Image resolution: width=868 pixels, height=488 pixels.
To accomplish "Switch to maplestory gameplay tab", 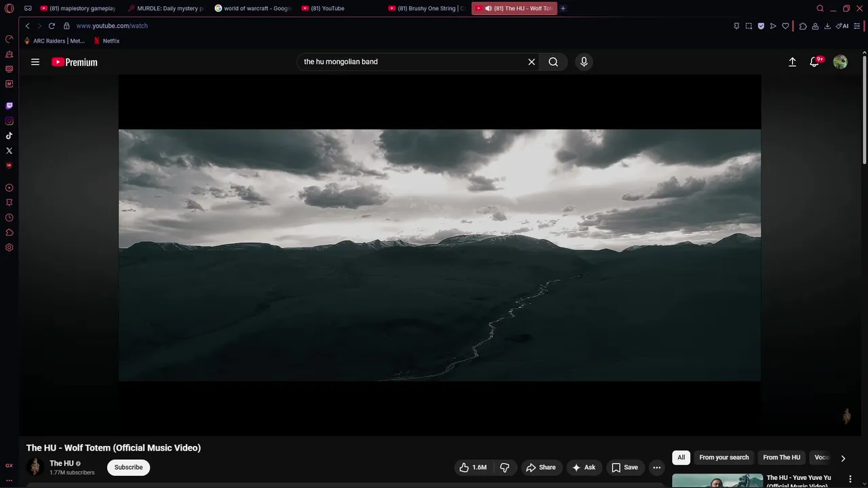I will (x=78, y=8).
